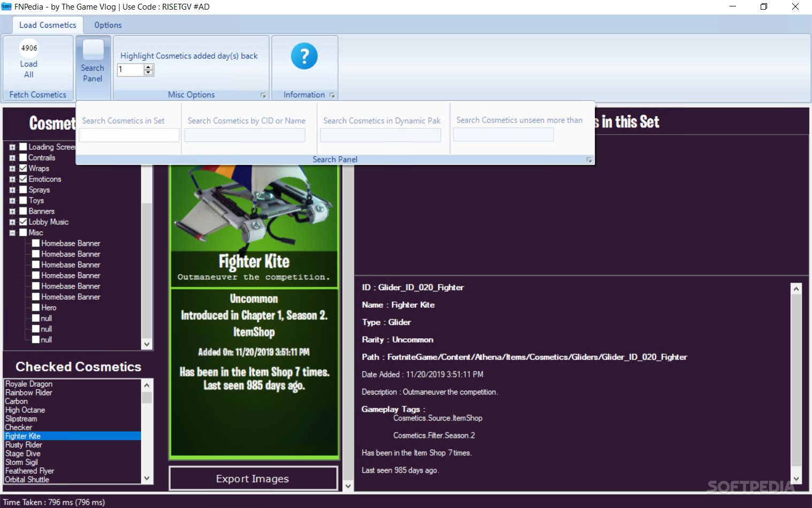Check the Toys checkbox
This screenshot has height=508, width=812.
click(x=23, y=200)
